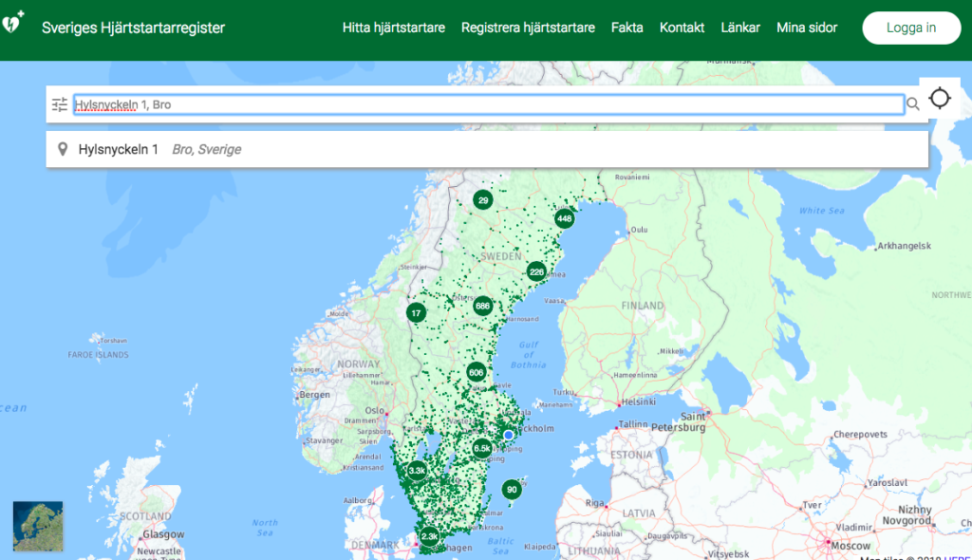Open Mina sidor from the navigation

point(806,28)
